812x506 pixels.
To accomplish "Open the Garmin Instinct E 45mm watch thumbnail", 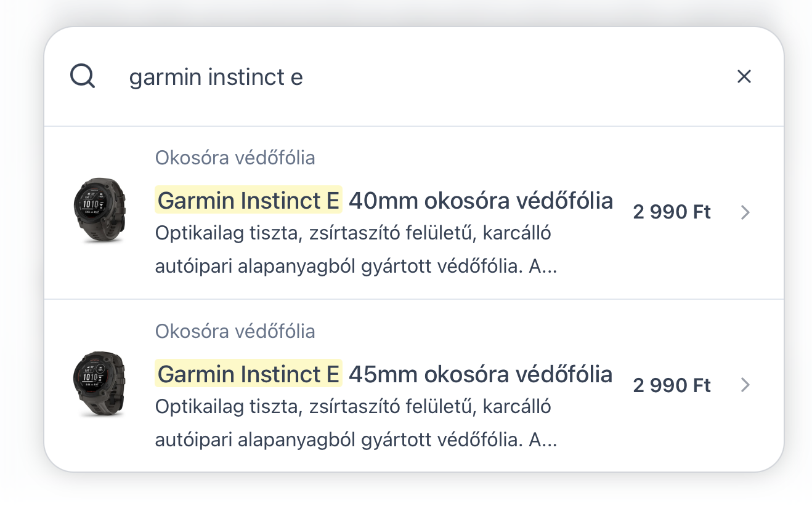I will click(99, 384).
